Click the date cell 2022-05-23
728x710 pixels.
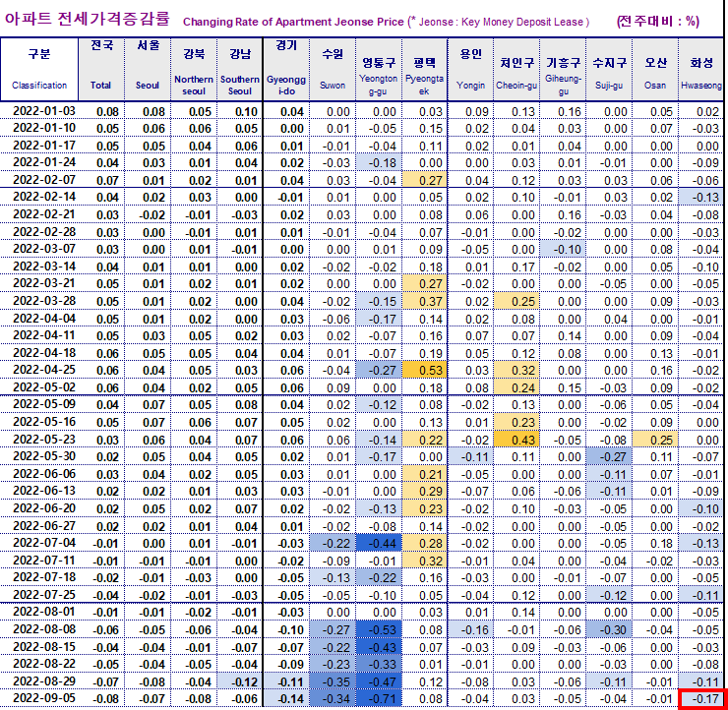(x=44, y=439)
